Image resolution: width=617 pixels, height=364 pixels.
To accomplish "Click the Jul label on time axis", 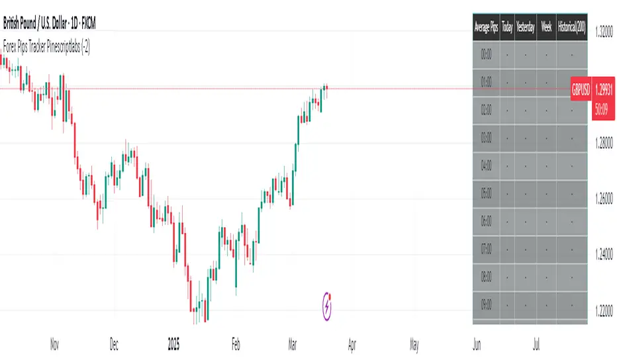I will [538, 345].
